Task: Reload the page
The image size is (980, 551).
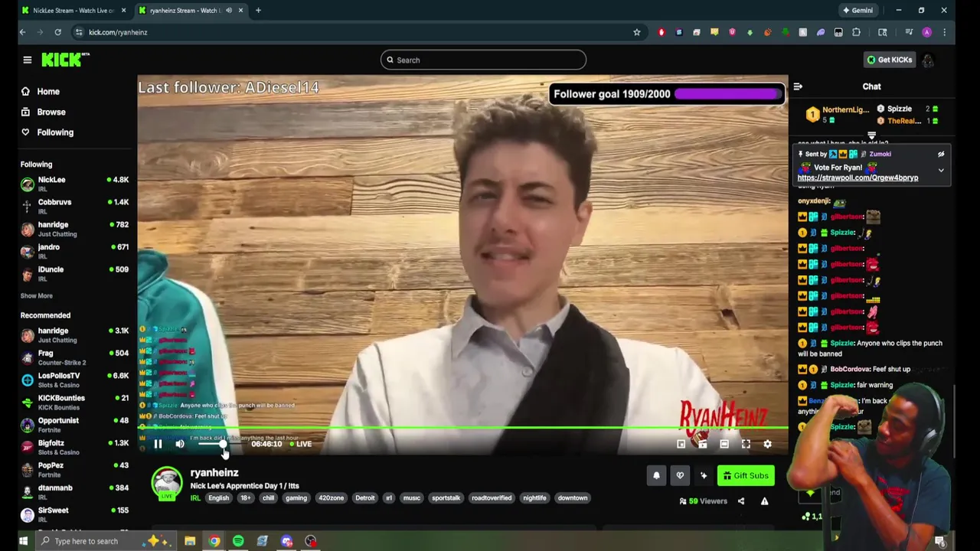Action: tap(57, 32)
